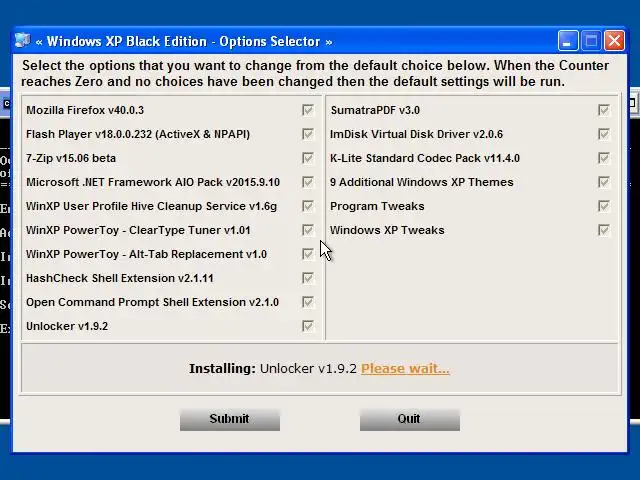Click the Quit button
The image size is (640, 480).
click(410, 419)
